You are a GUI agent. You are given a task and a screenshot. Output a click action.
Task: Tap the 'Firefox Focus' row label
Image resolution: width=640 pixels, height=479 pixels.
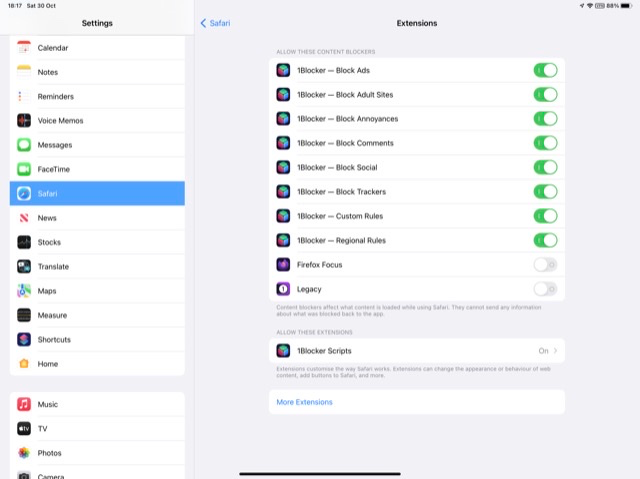(320, 264)
